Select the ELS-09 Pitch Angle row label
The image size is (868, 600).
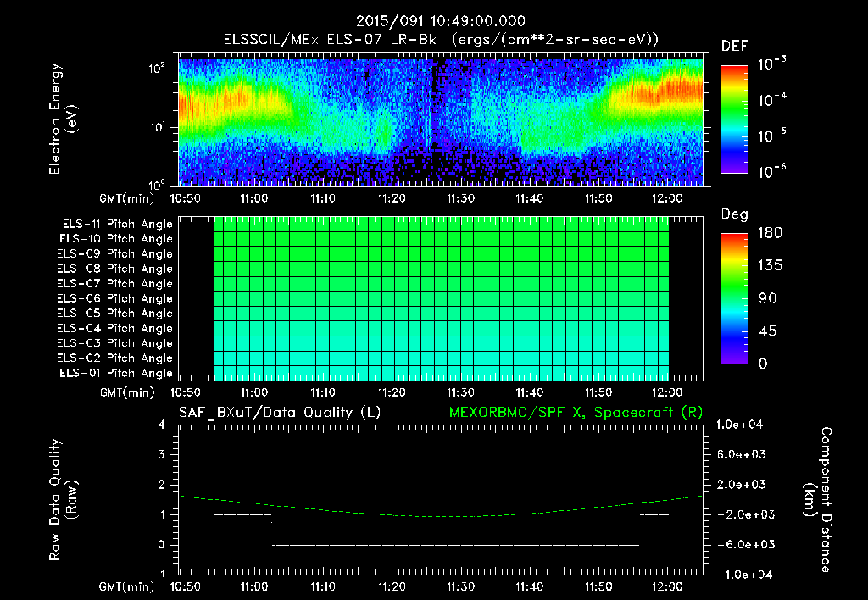115,254
